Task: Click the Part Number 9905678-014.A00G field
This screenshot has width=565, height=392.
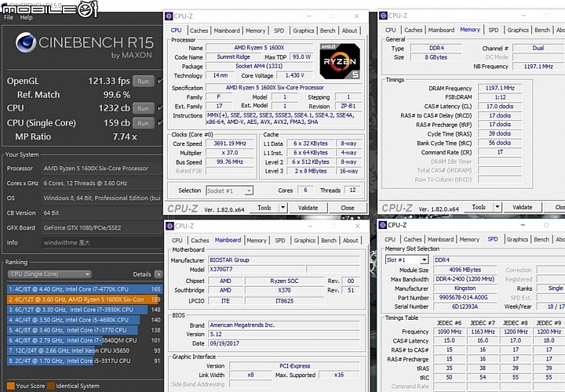Action: [x=465, y=297]
